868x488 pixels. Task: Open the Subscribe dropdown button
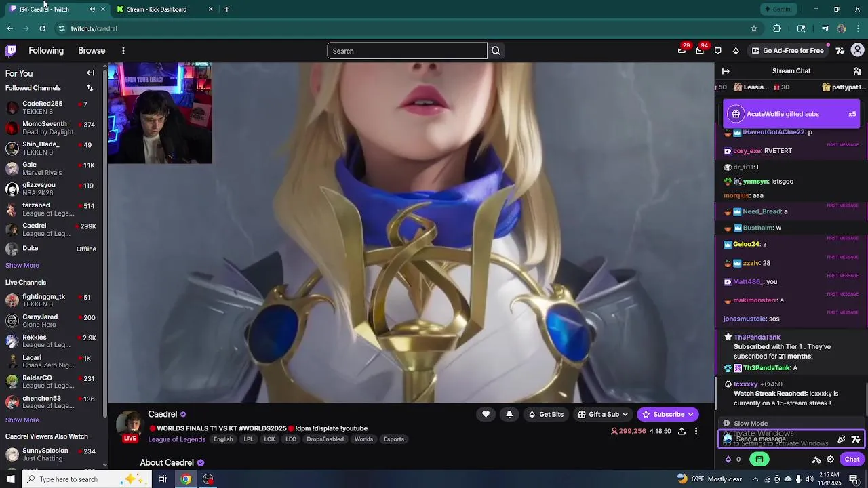pyautogui.click(x=668, y=414)
